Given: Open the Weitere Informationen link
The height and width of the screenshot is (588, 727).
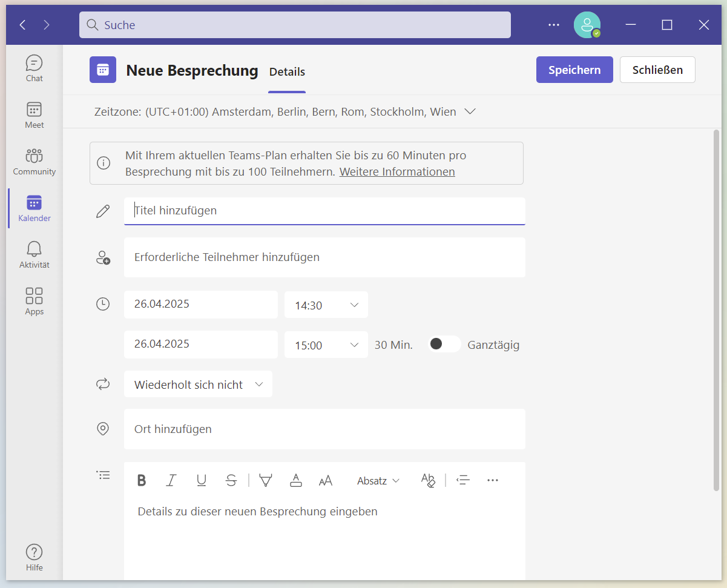Looking at the screenshot, I should 397,171.
